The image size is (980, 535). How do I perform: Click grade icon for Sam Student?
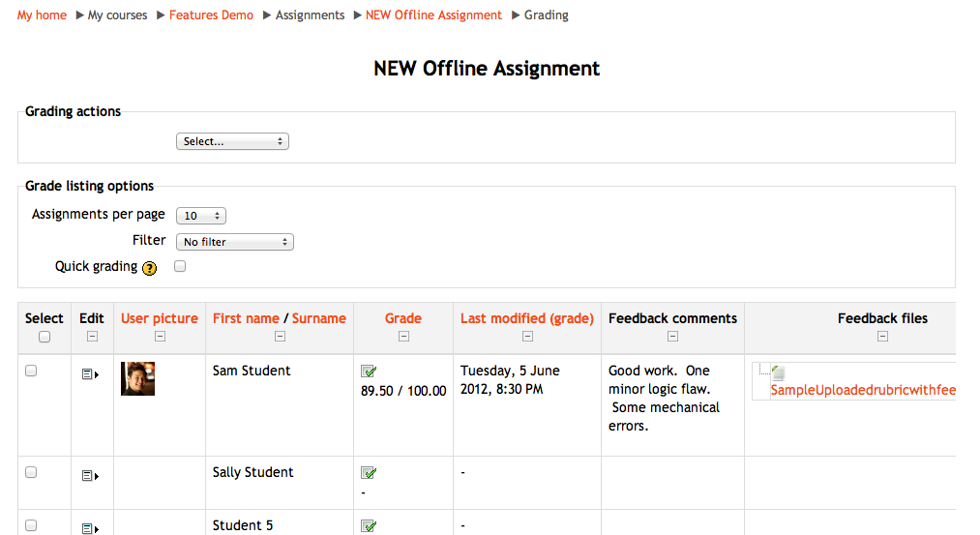[369, 372]
